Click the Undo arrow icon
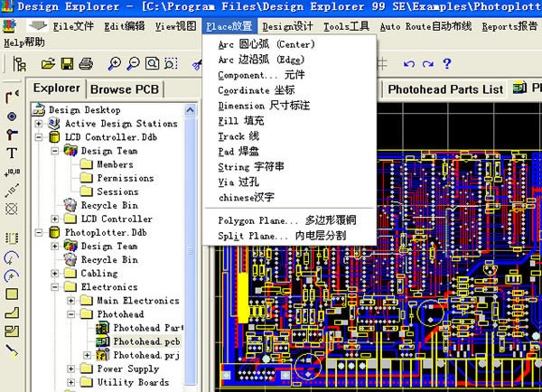 click(x=410, y=64)
